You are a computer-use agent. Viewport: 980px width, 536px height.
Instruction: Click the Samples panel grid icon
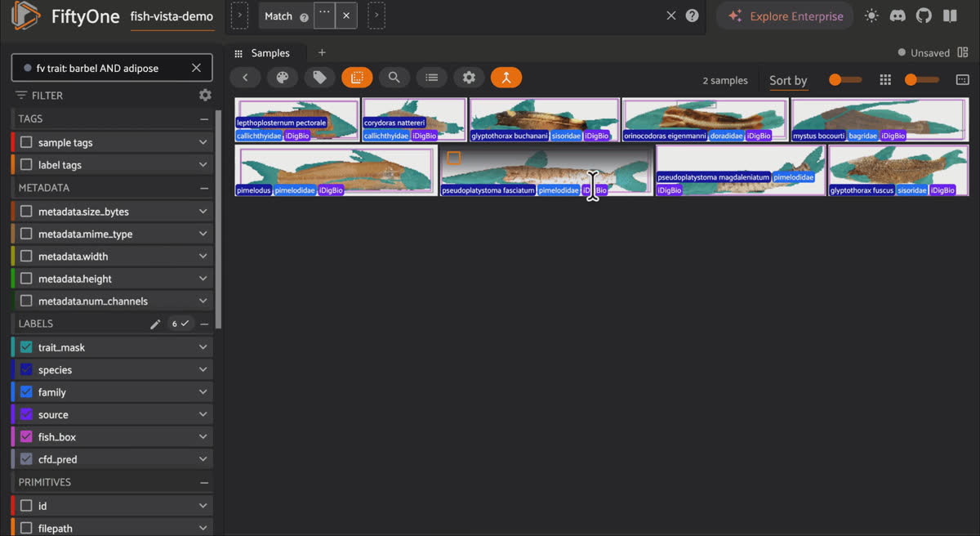tap(239, 53)
